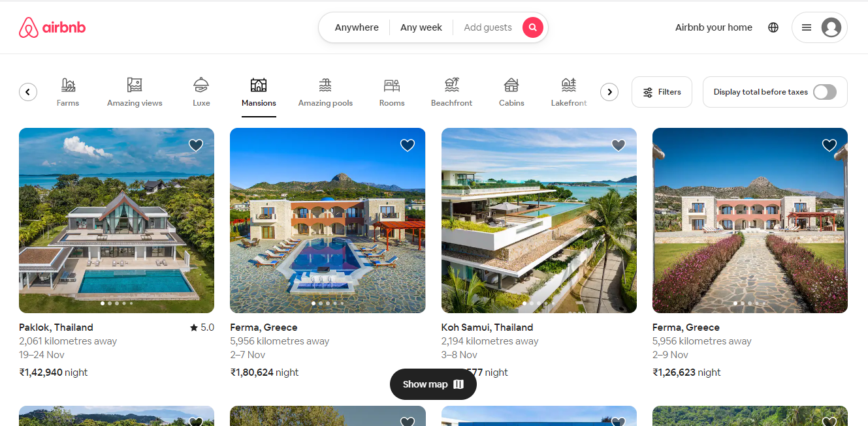Click the red search magnifier icon

533,27
